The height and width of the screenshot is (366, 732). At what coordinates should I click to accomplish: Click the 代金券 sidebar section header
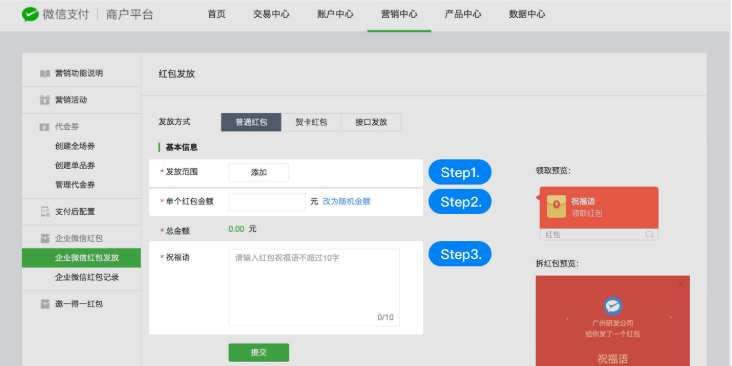point(67,127)
